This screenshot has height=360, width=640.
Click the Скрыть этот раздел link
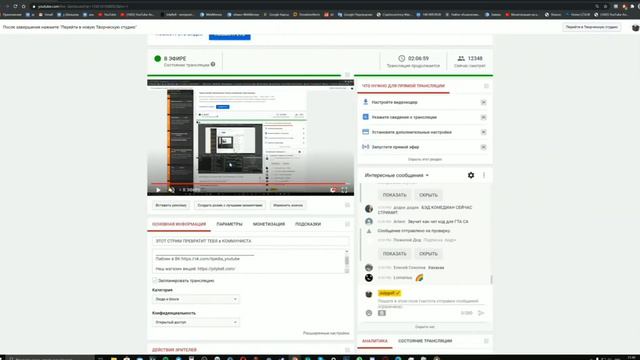(425, 159)
